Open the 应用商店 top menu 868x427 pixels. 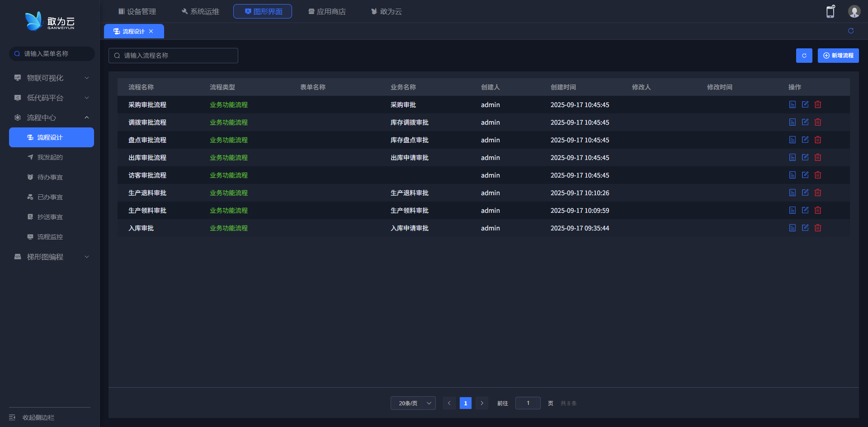coord(327,11)
